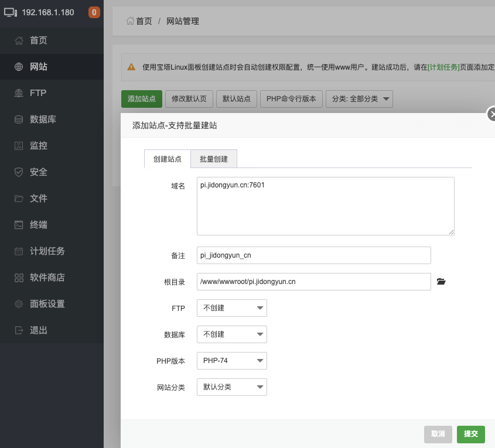Follow the [计划任务] link in the notice
495x448 pixels.
click(x=443, y=67)
